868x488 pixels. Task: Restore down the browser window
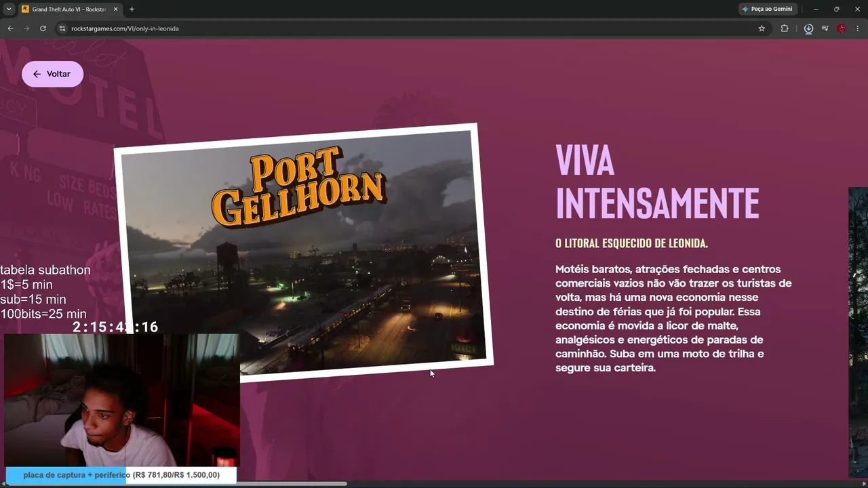pyautogui.click(x=836, y=9)
